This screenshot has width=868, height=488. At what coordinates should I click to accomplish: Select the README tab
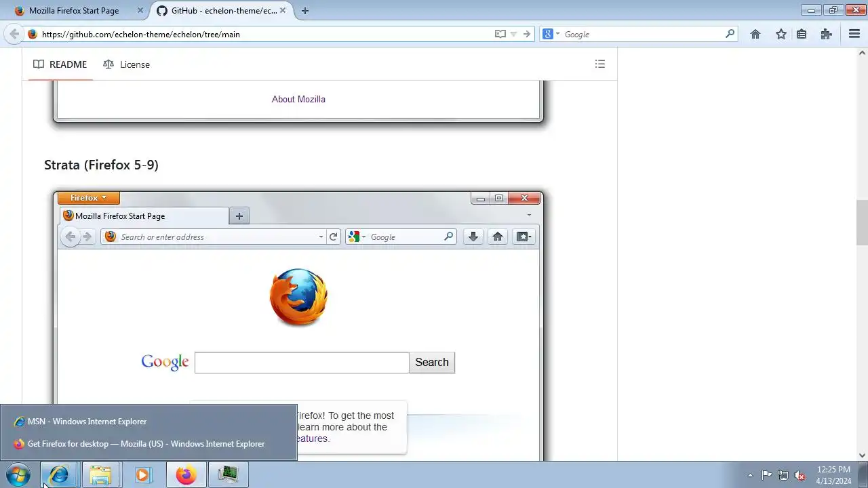point(60,64)
